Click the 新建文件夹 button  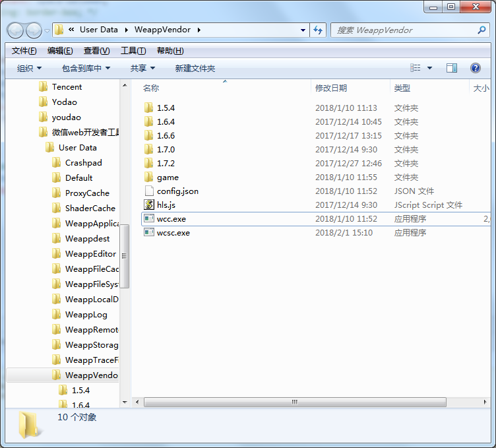[195, 69]
